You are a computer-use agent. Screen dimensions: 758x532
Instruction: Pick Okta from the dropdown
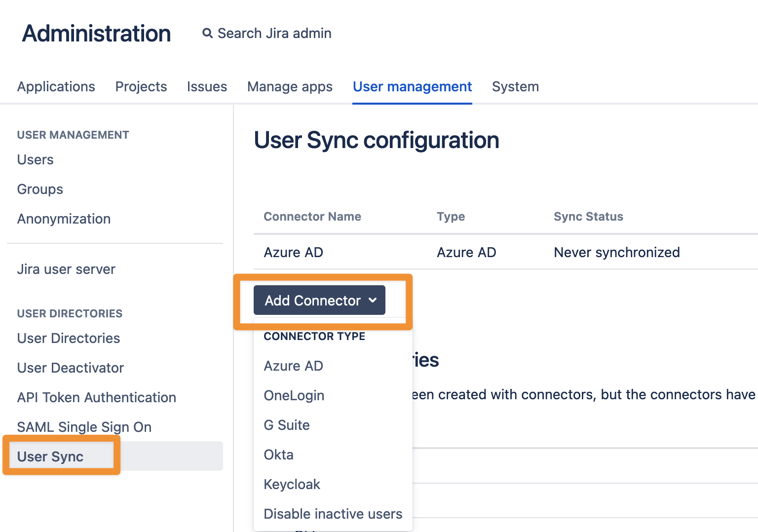coord(278,455)
